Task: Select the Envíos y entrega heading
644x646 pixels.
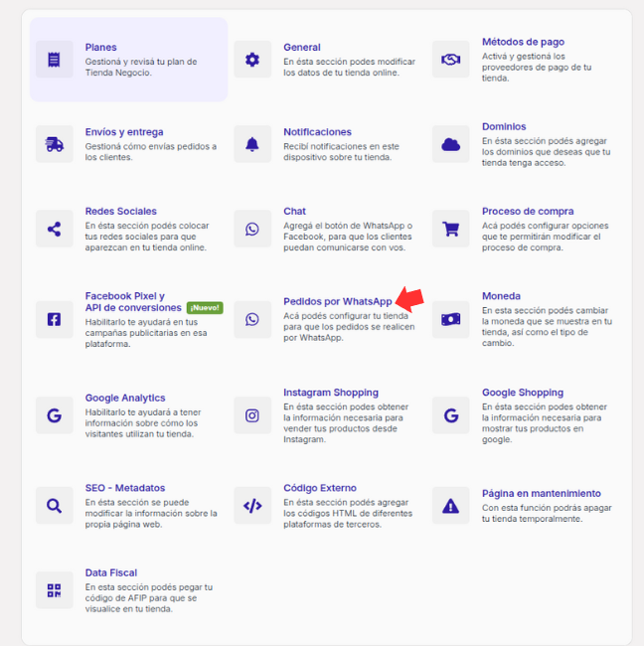Action: click(x=124, y=132)
